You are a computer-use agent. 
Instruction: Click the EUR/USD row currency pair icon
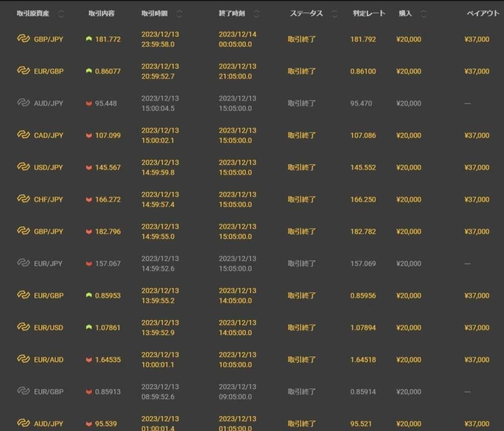pyautogui.click(x=23, y=327)
